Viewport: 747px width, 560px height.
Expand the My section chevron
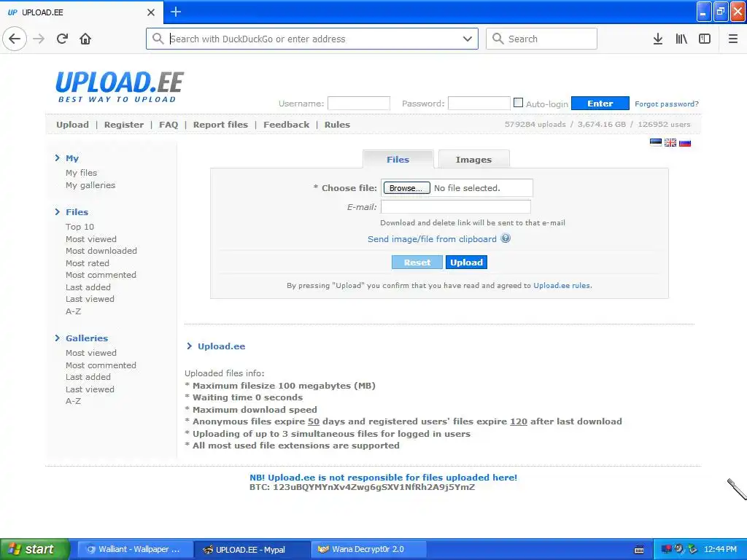58,157
